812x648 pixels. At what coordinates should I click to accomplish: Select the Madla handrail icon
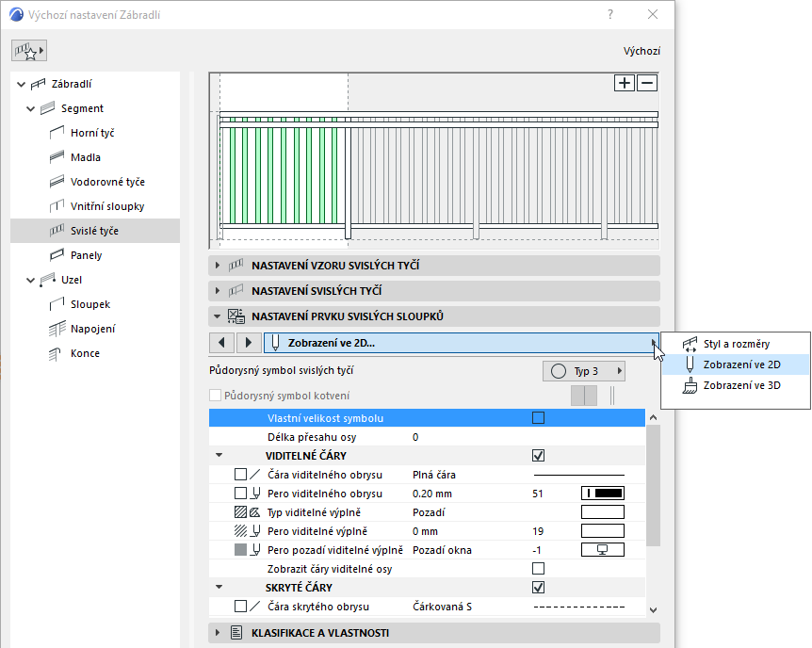57,157
